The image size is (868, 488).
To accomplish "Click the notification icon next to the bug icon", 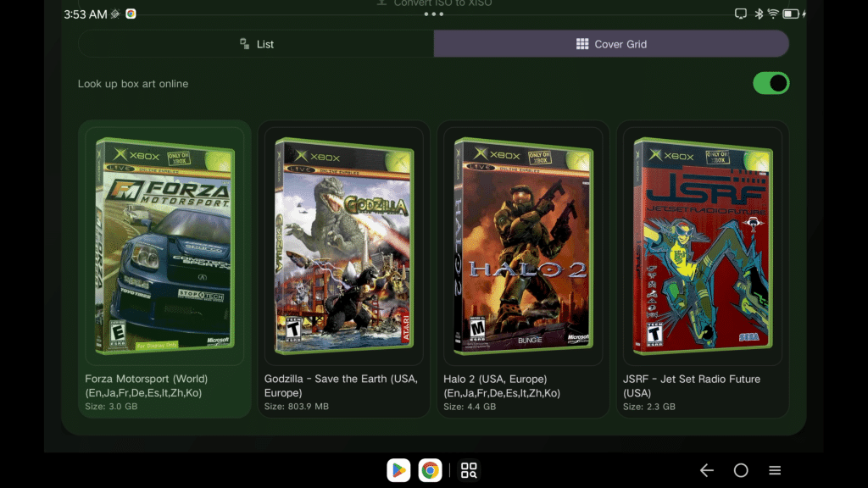I will [131, 14].
